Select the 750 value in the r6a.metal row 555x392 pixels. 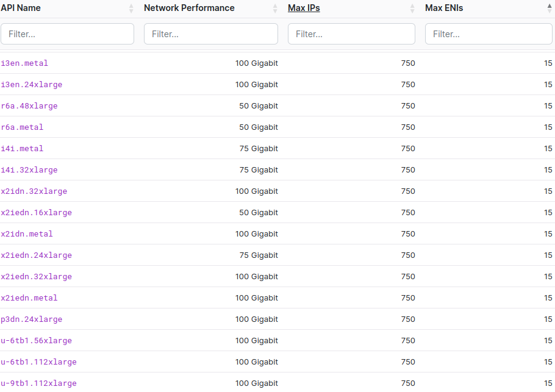[x=408, y=127]
